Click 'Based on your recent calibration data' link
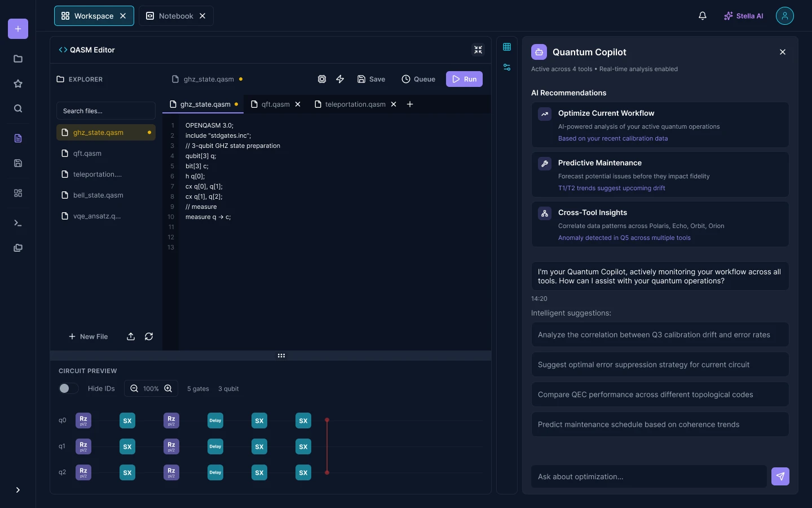Viewport: 812px width, 508px height. pyautogui.click(x=613, y=138)
